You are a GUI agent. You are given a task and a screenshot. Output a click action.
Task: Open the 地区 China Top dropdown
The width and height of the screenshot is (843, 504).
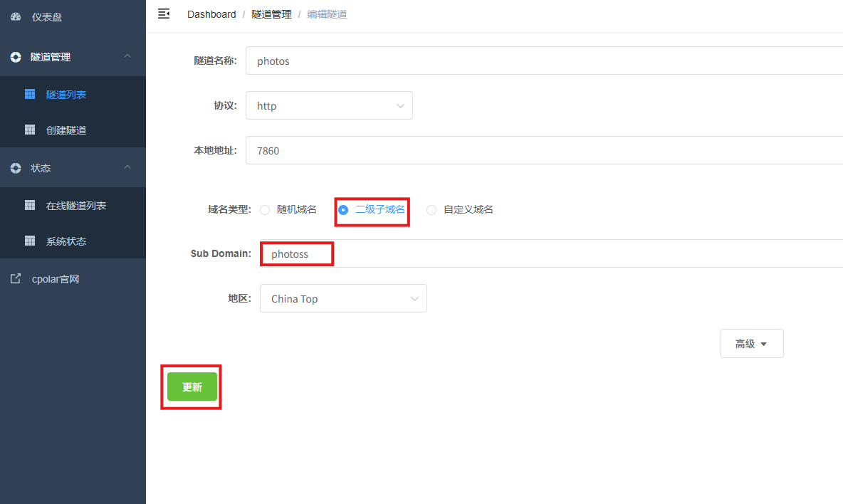(343, 299)
